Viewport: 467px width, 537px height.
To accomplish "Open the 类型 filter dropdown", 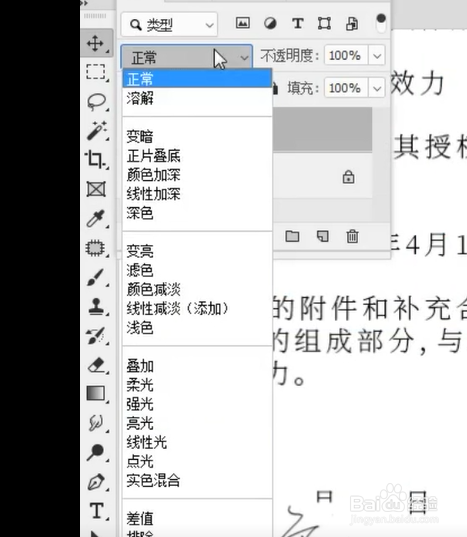I will pyautogui.click(x=169, y=24).
